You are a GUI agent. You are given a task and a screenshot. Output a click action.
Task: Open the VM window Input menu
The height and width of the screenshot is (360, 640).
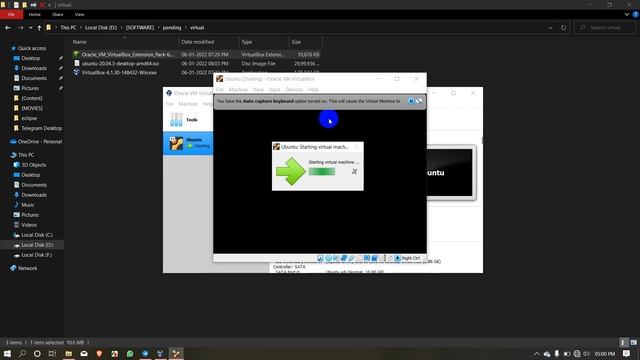274,89
